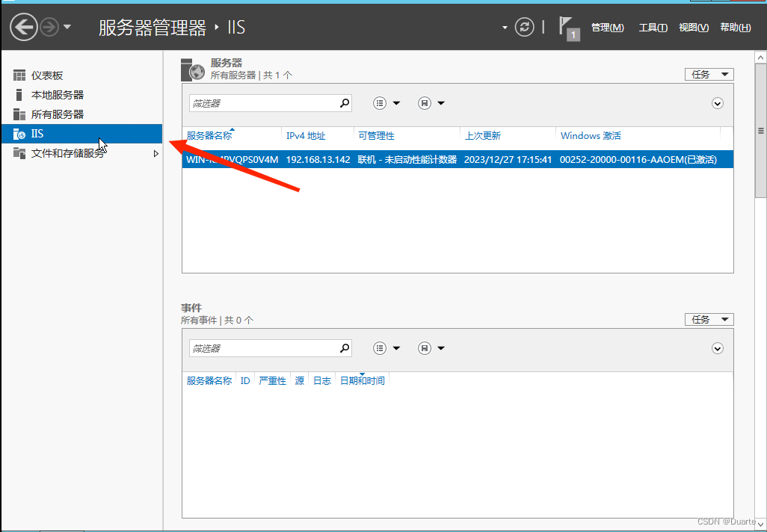Sort events by 严重性 column
767x532 pixels.
272,380
